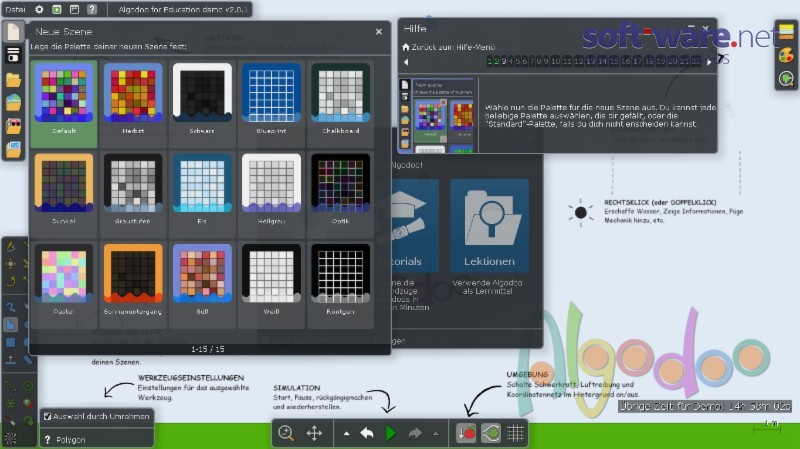Select the Default palette
Image resolution: width=800 pixels, height=449 pixels.
coord(64,102)
